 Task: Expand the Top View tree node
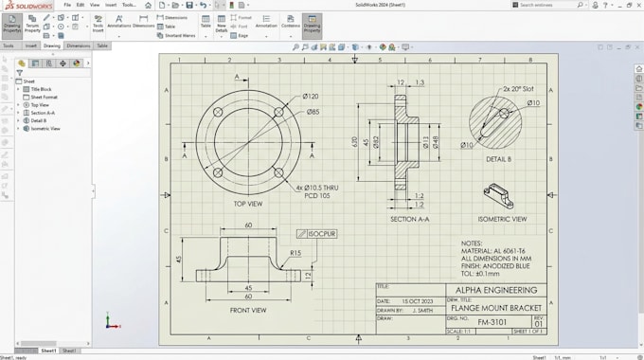[18, 105]
